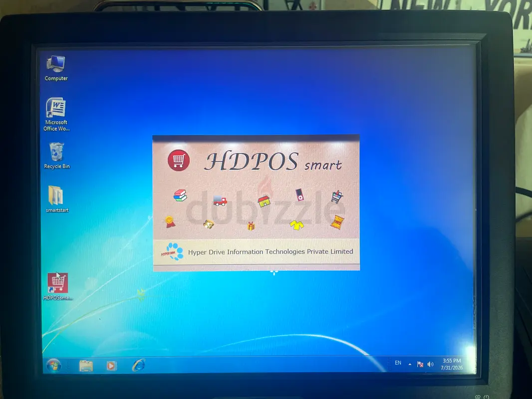Screen dimensions: 532x399
Task: Click the yellow shirt splash icon
Action: coord(296,225)
